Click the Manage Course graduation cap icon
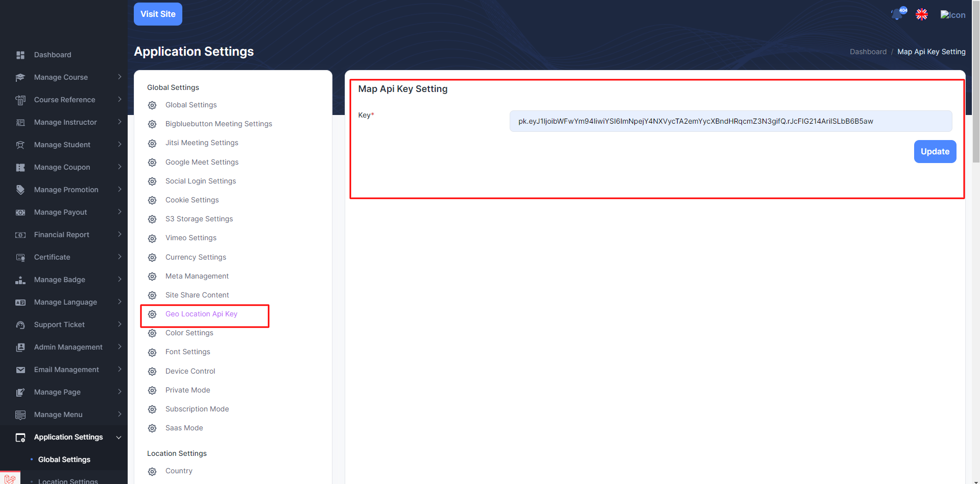Viewport: 980px width, 484px height. click(20, 77)
